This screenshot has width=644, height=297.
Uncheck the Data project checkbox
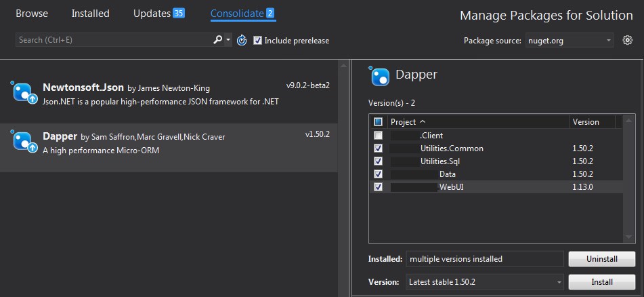379,174
